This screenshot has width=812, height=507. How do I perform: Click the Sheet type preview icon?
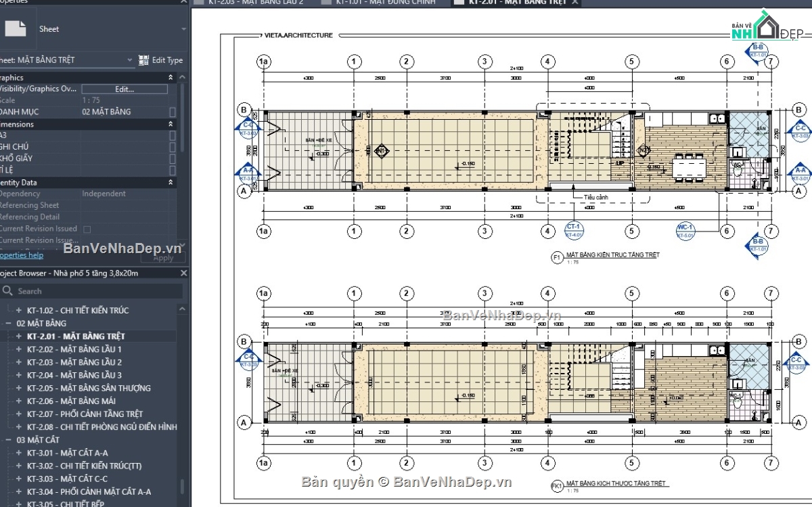tap(15, 28)
